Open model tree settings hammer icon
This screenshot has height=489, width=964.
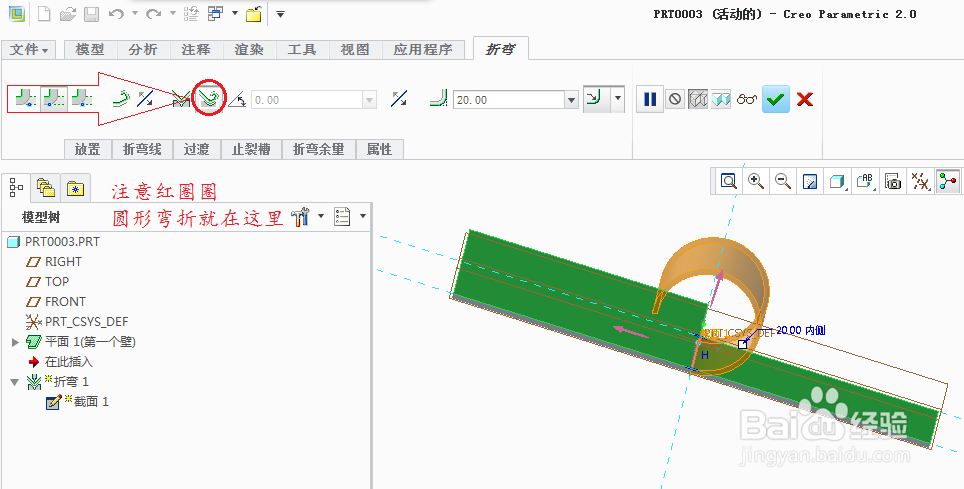point(300,217)
